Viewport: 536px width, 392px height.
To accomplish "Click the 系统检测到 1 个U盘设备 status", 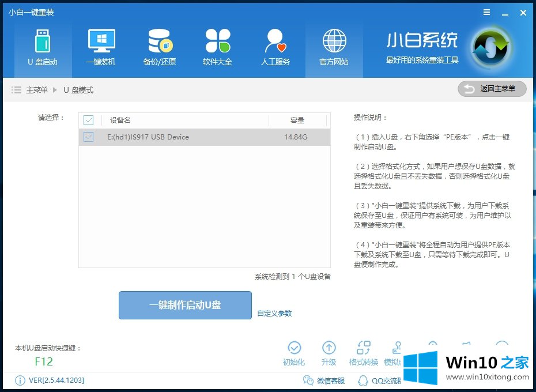I will [x=293, y=276].
